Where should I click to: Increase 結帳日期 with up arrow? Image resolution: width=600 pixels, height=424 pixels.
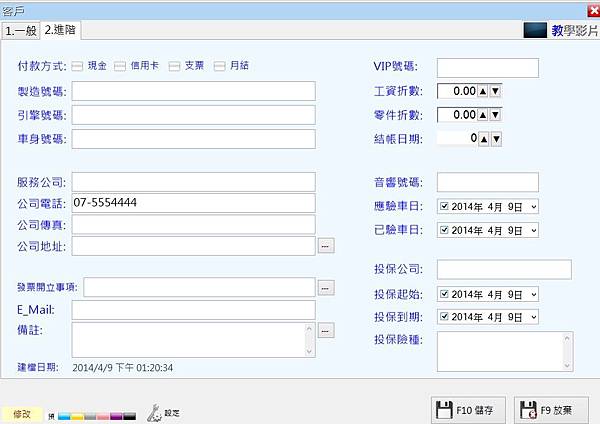pos(484,139)
